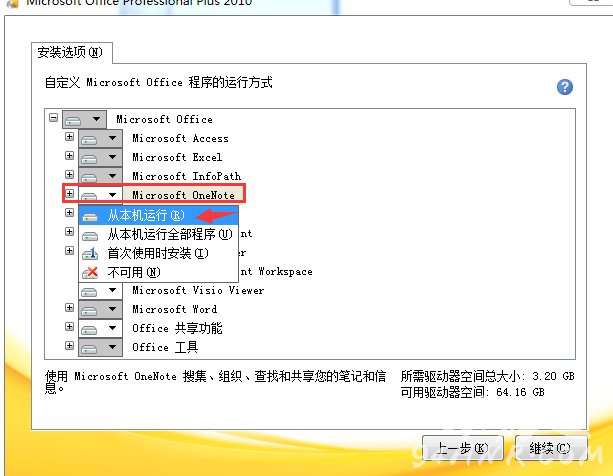Choose 首次使用时安装(I) menu option
The width and height of the screenshot is (613, 476).
tap(158, 253)
